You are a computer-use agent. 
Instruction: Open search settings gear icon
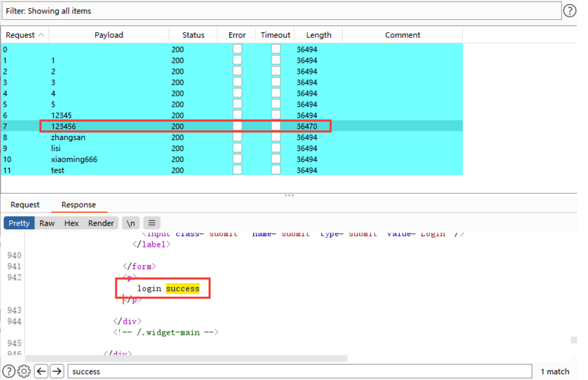click(x=24, y=371)
